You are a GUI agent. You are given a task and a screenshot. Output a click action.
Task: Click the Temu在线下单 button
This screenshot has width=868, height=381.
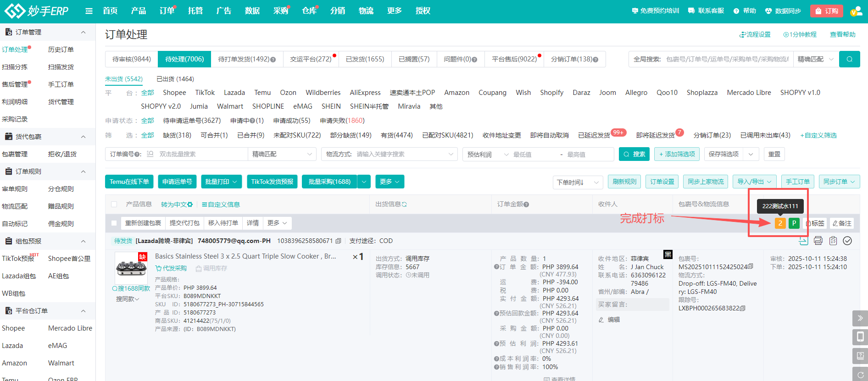(x=129, y=182)
